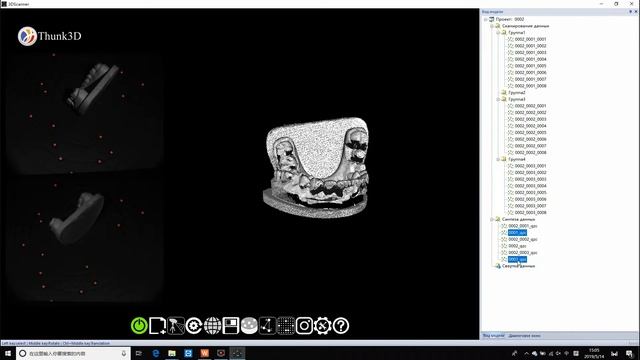Open File Explorer from taskbar
Screen dimensions: 640x360
tap(172, 353)
